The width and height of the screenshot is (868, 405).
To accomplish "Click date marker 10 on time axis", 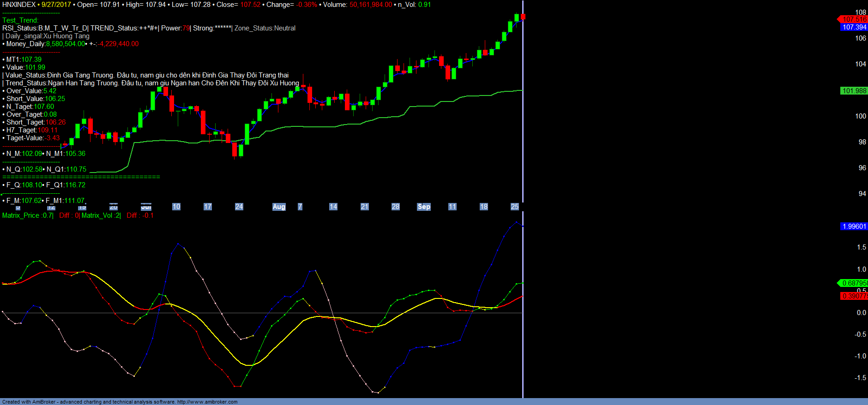I will point(176,207).
